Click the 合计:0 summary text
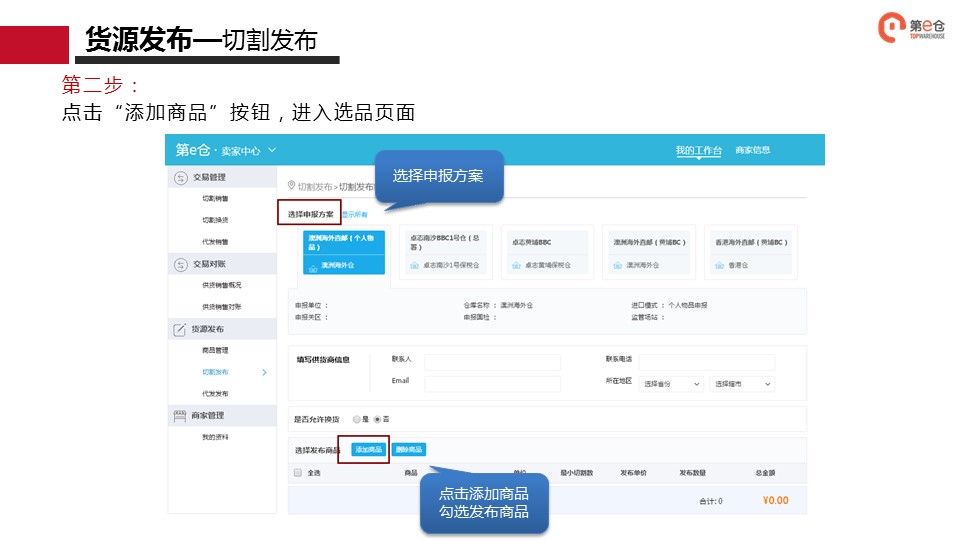Image resolution: width=960 pixels, height=540 pixels. coord(711,501)
